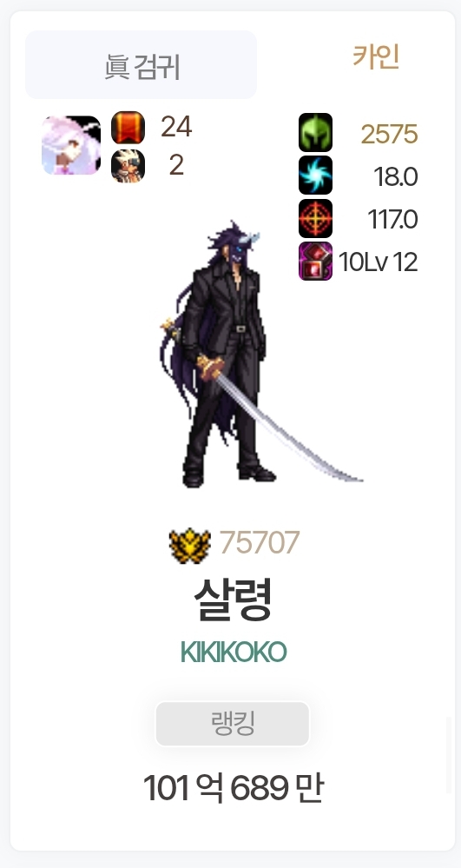Click the 101 억 689 만 damage text
Image resolution: width=461 pixels, height=868 pixels.
(233, 788)
